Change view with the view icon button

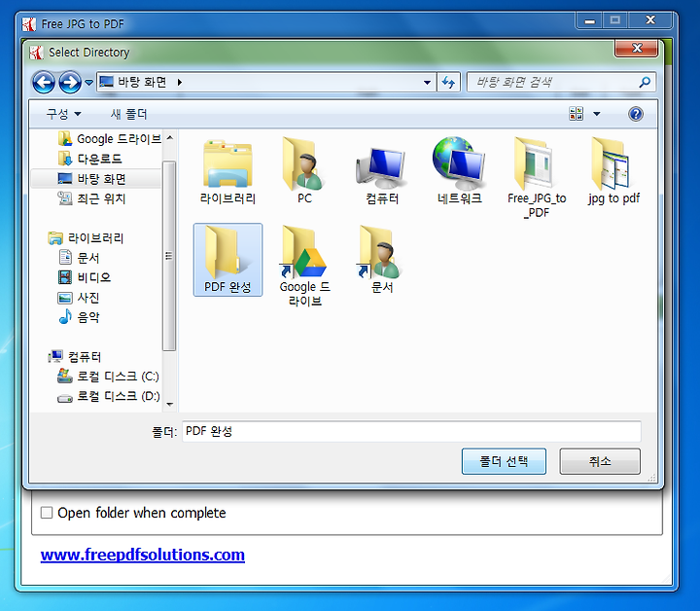(576, 114)
